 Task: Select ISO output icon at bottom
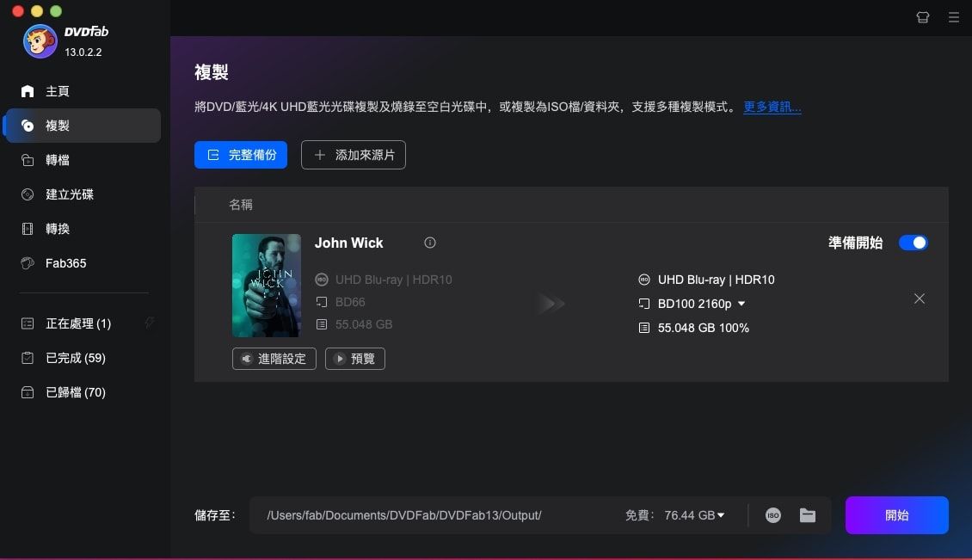click(773, 515)
